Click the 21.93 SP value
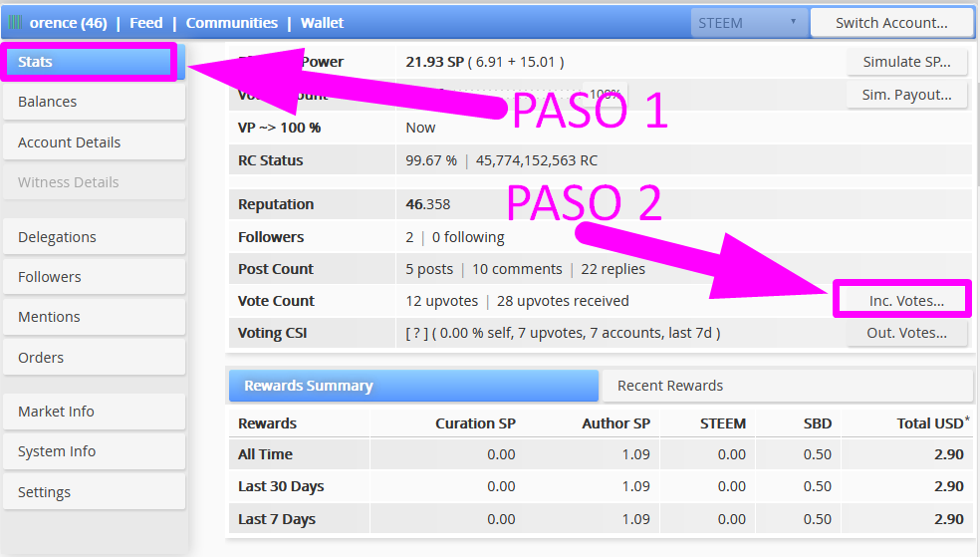Image resolution: width=980 pixels, height=557 pixels. tap(434, 62)
